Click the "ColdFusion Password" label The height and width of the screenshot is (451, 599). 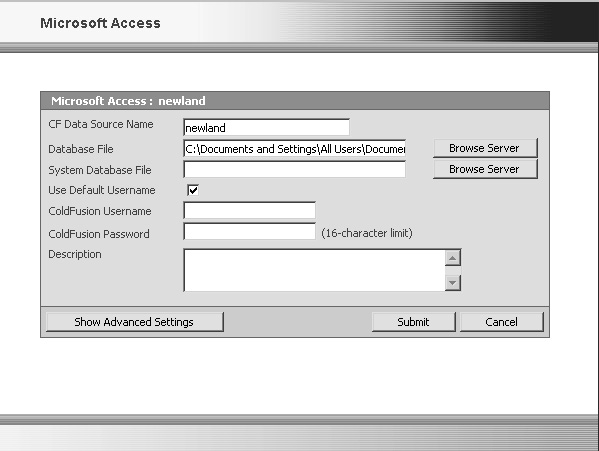99,234
